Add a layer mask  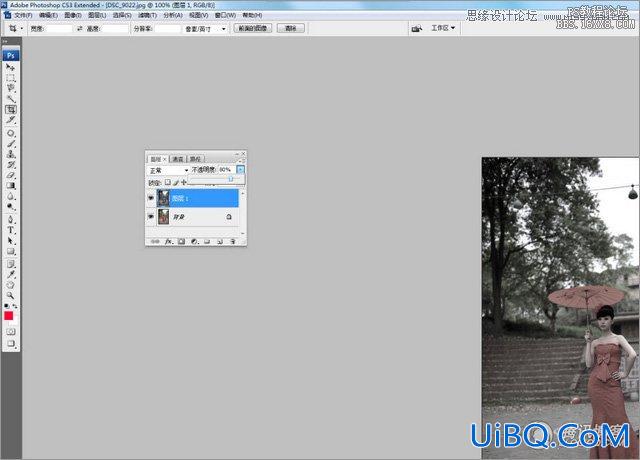coord(182,242)
